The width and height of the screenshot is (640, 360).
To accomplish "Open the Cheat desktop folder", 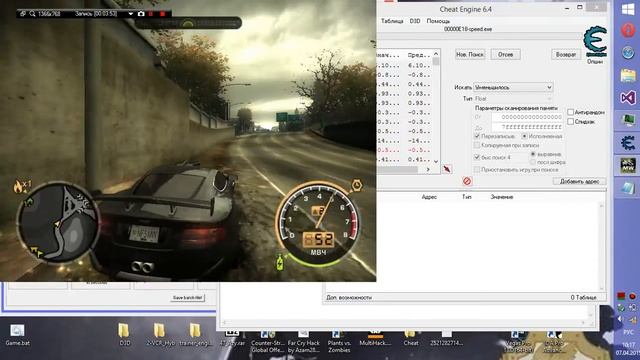I will click(411, 339).
